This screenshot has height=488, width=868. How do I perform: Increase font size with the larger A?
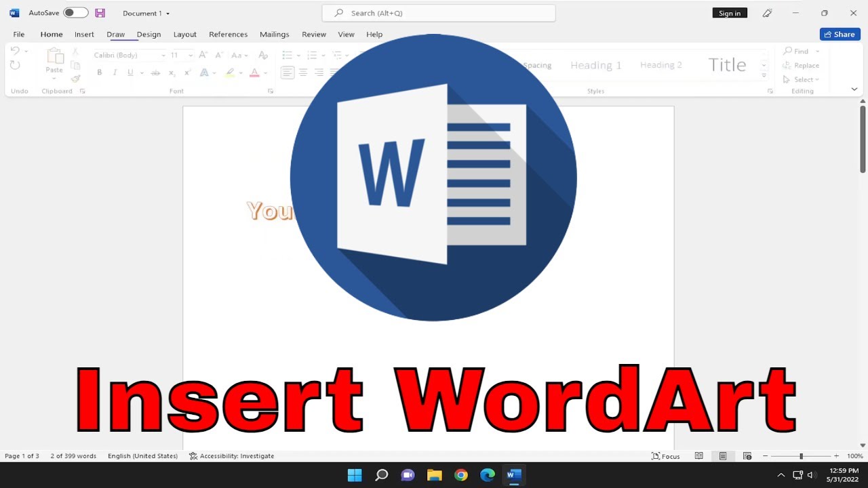click(203, 55)
